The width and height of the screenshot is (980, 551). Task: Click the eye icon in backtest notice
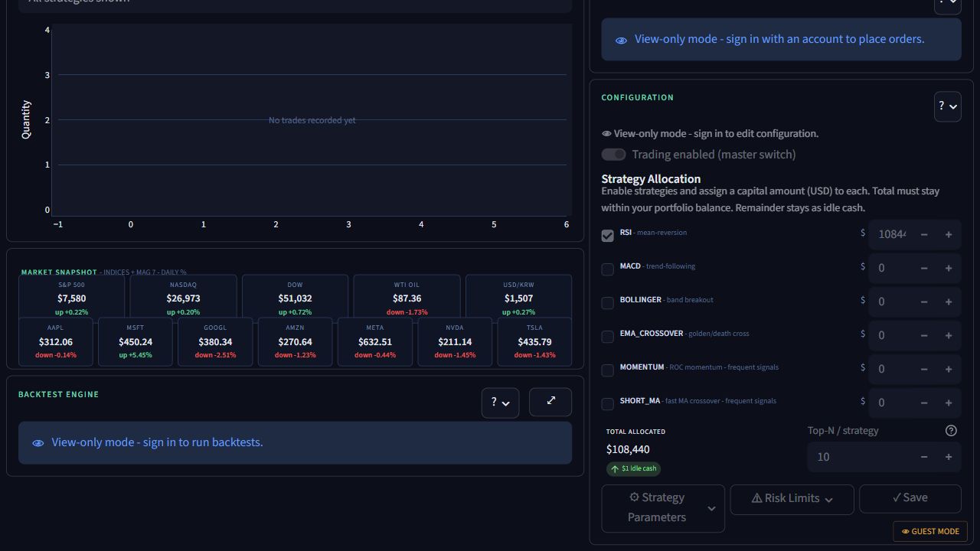click(x=38, y=443)
